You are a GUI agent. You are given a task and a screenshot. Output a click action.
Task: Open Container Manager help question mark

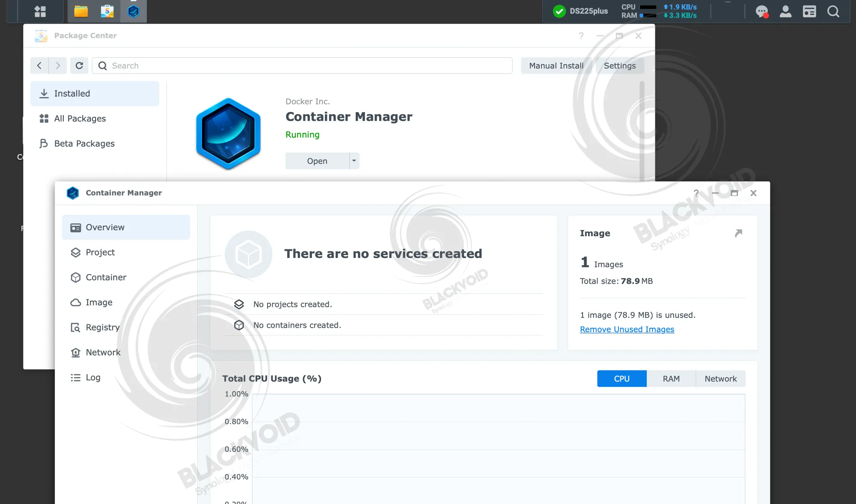point(696,193)
